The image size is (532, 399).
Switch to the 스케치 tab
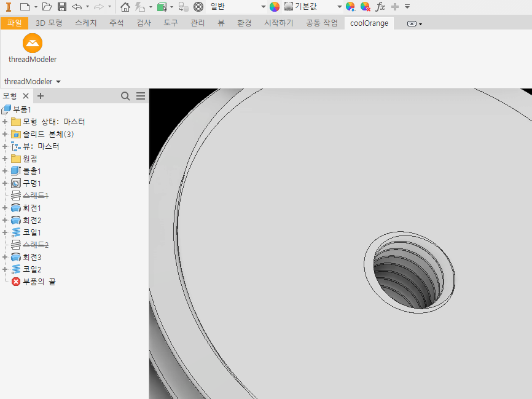pos(86,23)
